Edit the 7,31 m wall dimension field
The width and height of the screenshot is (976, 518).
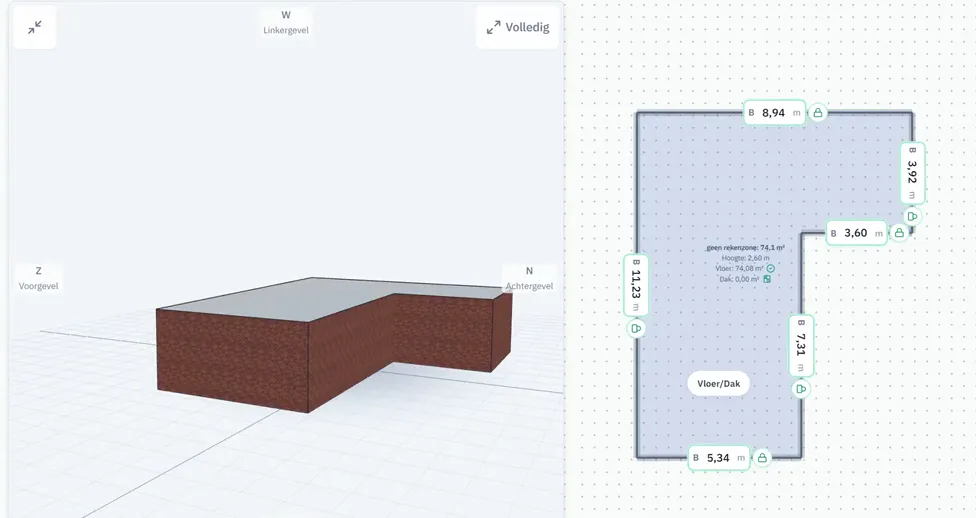(x=801, y=346)
